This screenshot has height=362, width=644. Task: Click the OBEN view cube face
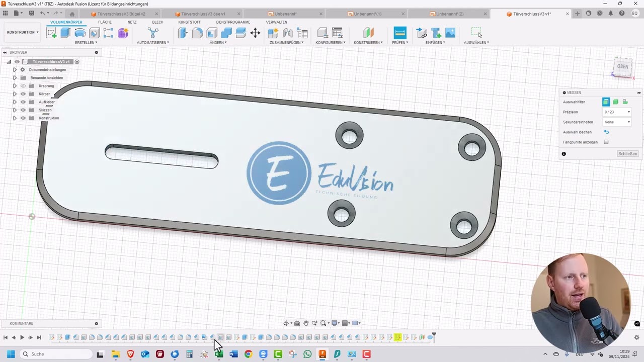coord(623,66)
